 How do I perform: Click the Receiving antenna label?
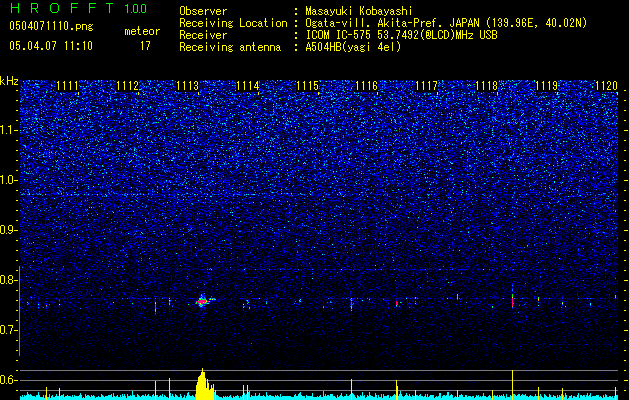(x=230, y=47)
